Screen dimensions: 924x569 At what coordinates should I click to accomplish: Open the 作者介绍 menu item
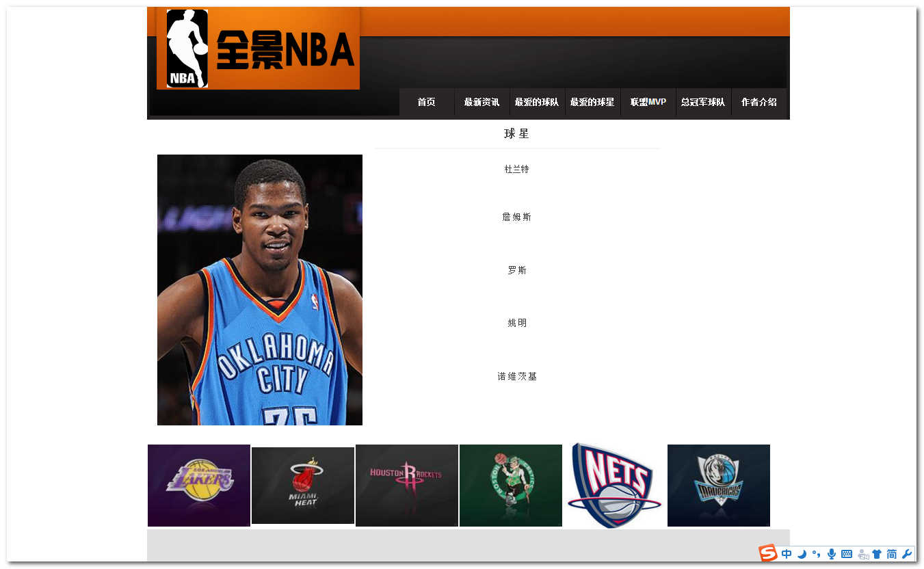[x=759, y=102]
